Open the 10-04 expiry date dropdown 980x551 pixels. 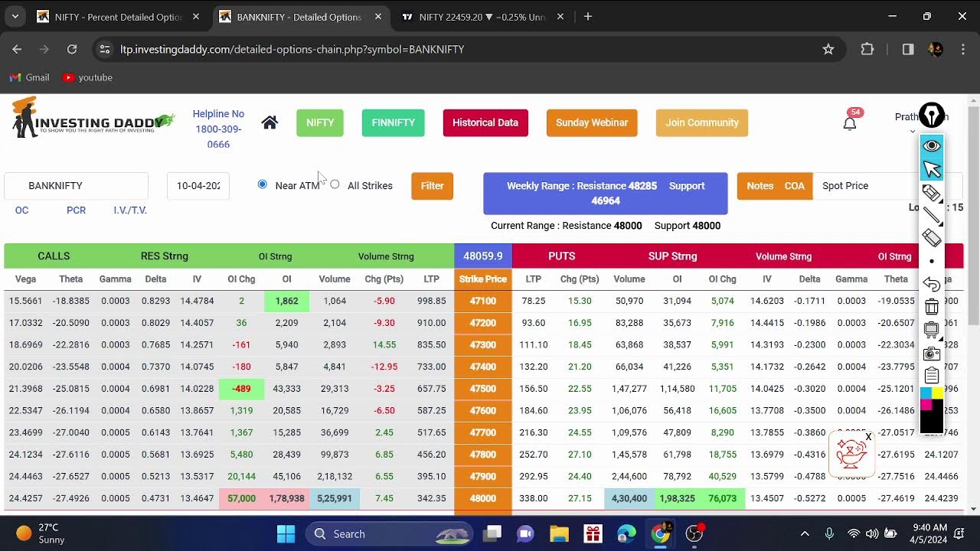[x=198, y=186]
